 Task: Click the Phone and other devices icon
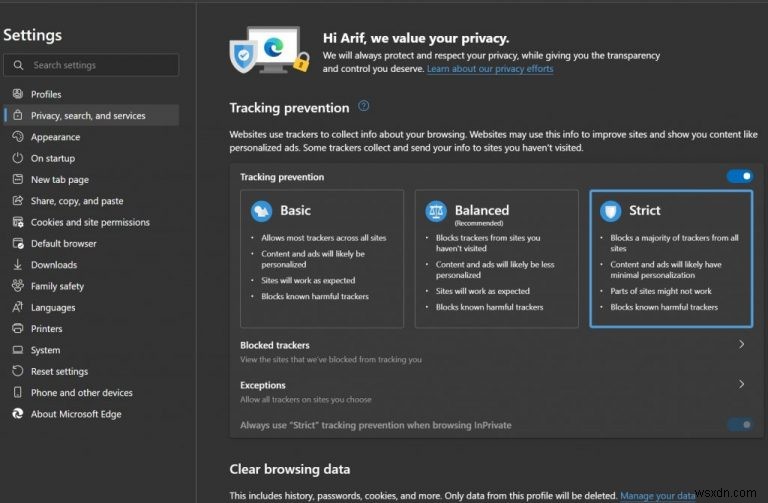click(18, 392)
